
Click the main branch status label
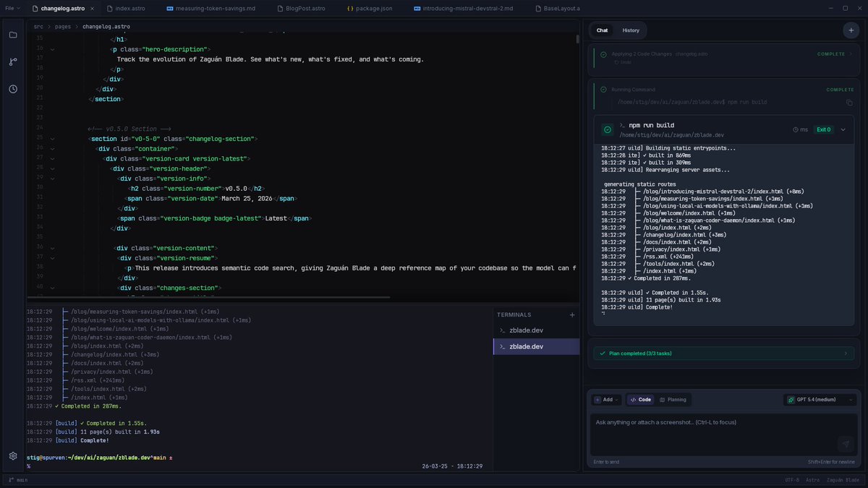click(x=22, y=480)
